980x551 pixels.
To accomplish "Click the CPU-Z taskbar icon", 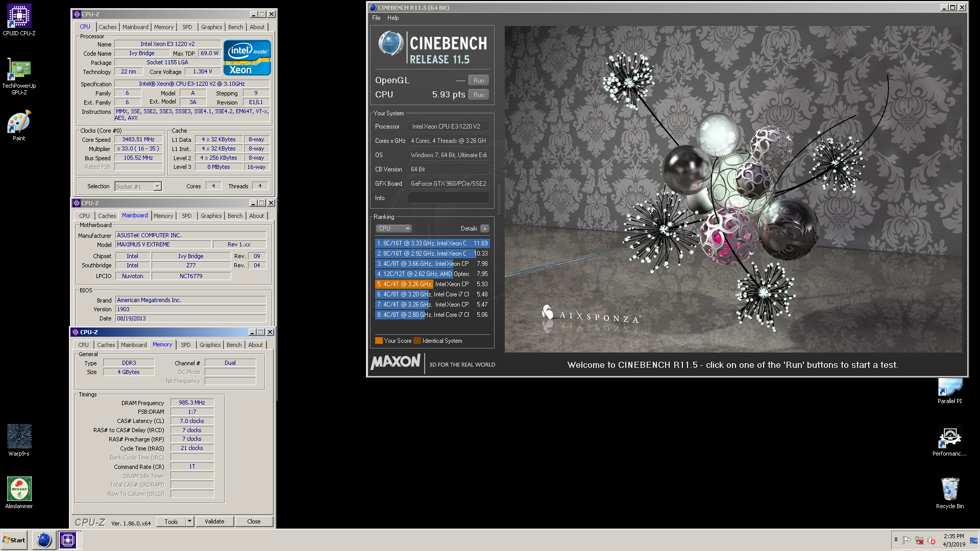I will [x=67, y=540].
